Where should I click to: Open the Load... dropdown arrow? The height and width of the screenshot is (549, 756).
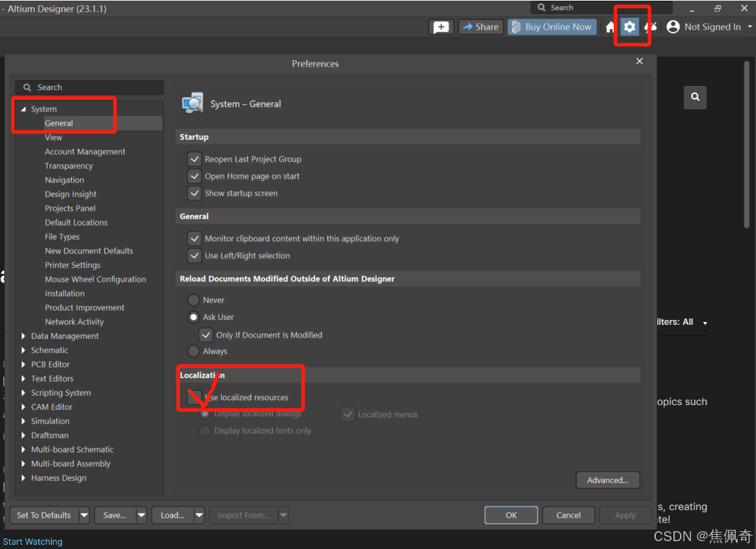tap(199, 515)
